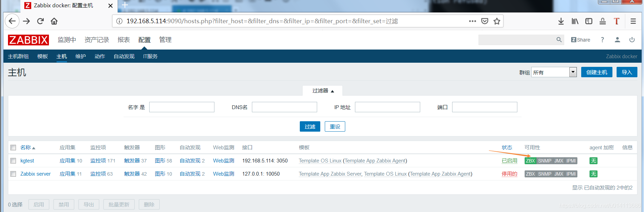Open Template OS Linux link for kgtest
Viewport: 644px width, 212px height.
click(320, 161)
